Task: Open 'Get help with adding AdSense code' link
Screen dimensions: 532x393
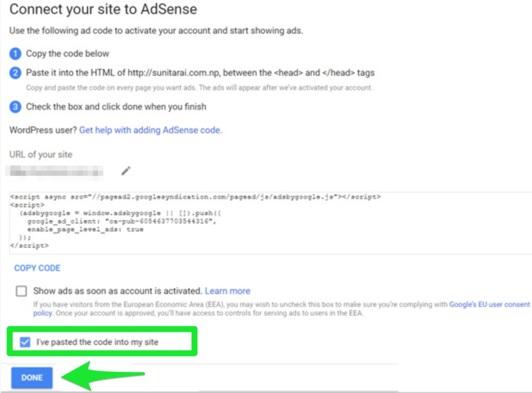Action: point(151,130)
